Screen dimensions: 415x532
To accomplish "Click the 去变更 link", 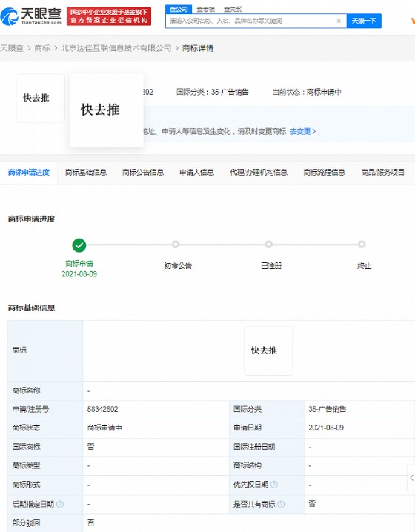I will [302, 131].
